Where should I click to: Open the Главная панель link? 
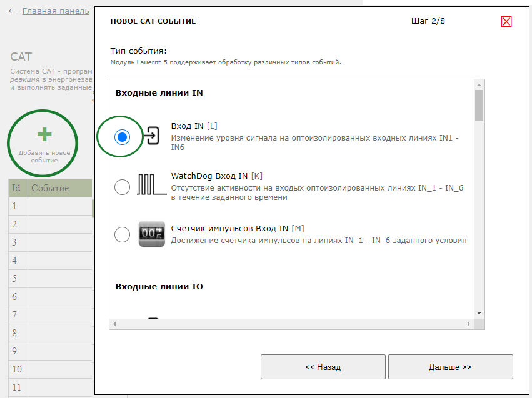pyautogui.click(x=55, y=11)
